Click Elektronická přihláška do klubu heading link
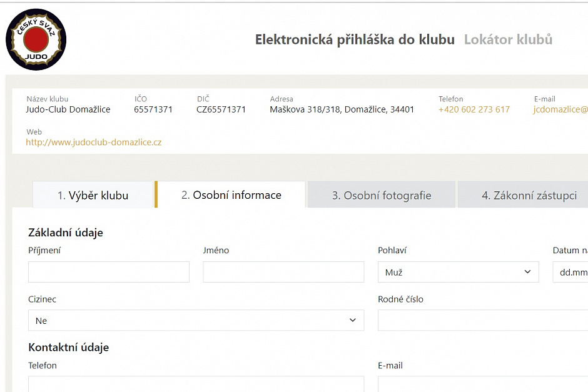The image size is (588, 392). point(355,39)
